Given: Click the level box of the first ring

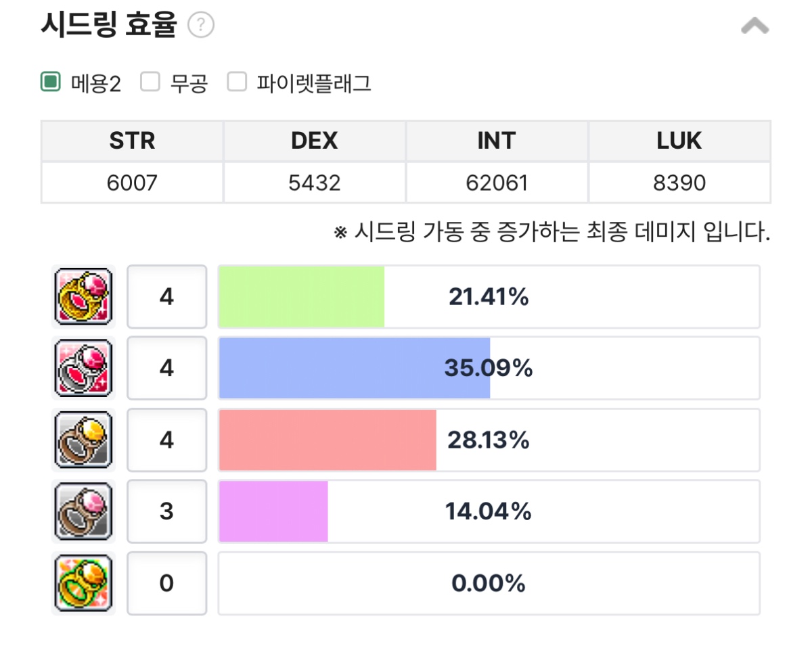Looking at the screenshot, I should [166, 297].
